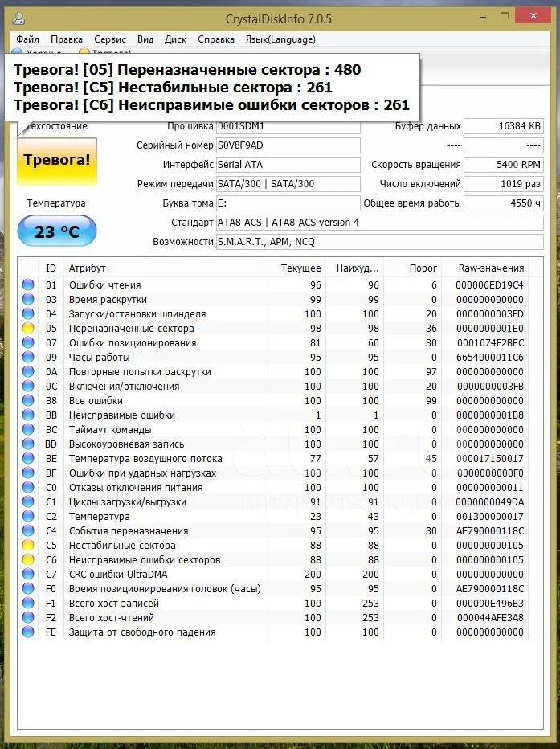Click the Режим передачи field SATA/300
Screen dimensions: 560x749
288,183
